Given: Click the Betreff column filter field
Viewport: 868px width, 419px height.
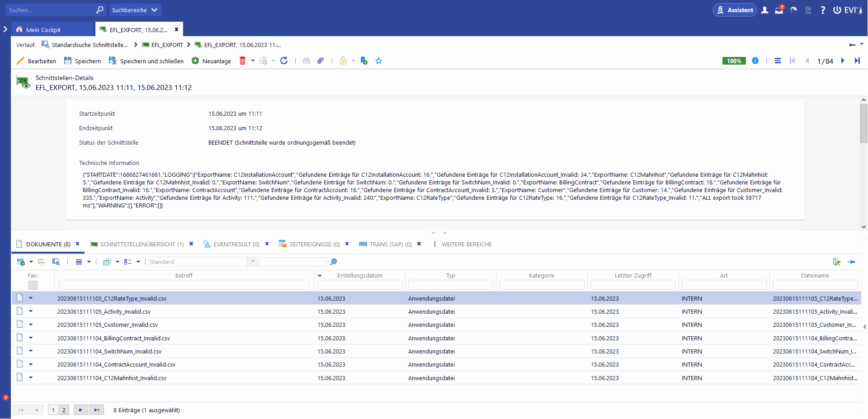Looking at the screenshot, I should pyautogui.click(x=184, y=285).
